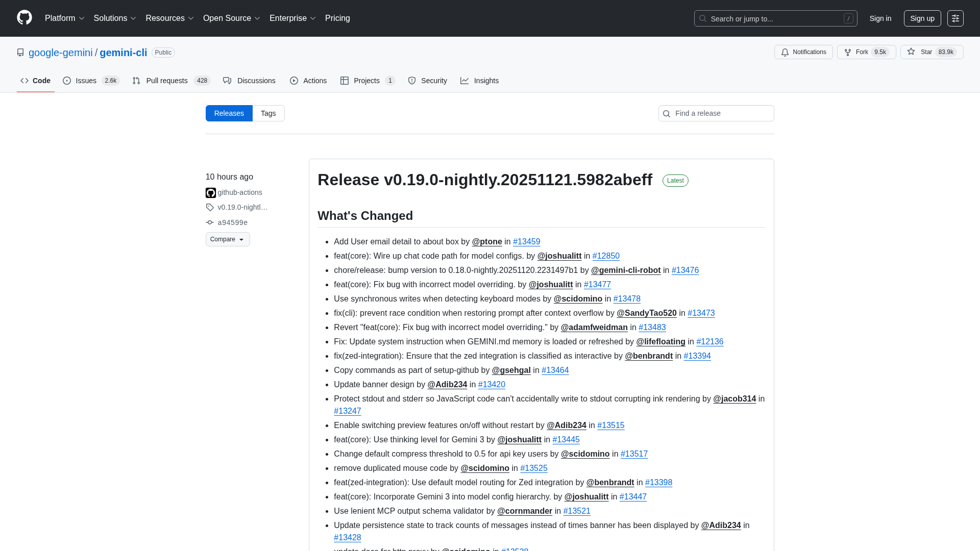This screenshot has height=551, width=980.
Task: Open the a94599e commit link
Action: tap(232, 222)
